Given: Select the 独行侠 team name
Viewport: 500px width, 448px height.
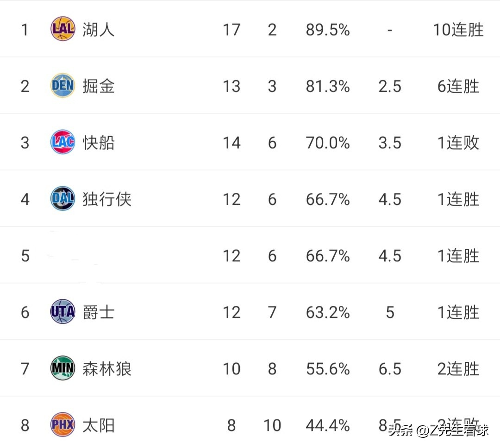Looking at the screenshot, I should point(107,199).
